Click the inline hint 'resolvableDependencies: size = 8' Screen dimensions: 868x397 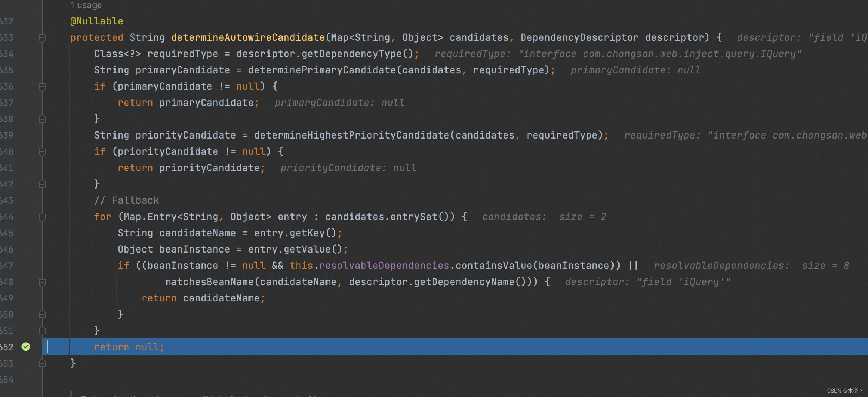pyautogui.click(x=751, y=266)
